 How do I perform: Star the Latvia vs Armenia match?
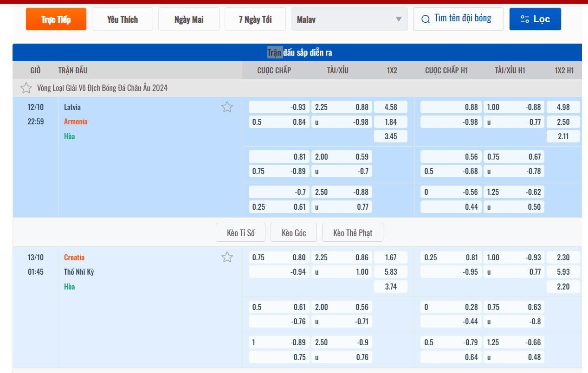point(227,107)
